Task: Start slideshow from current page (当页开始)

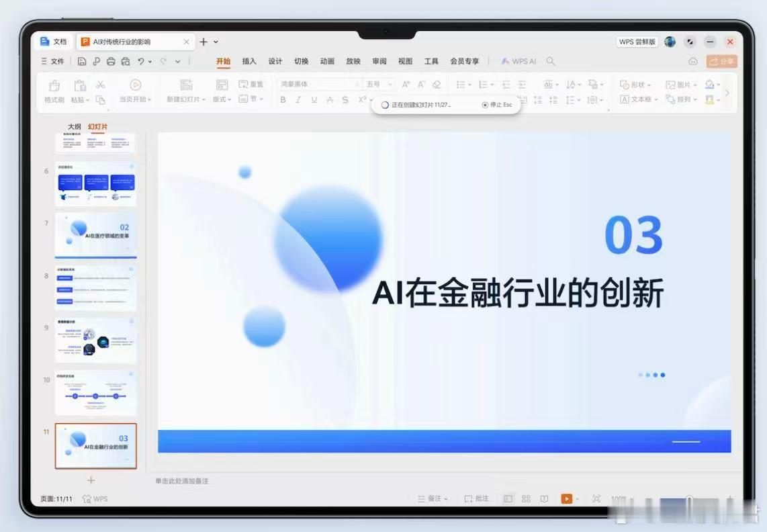Action: tap(136, 91)
